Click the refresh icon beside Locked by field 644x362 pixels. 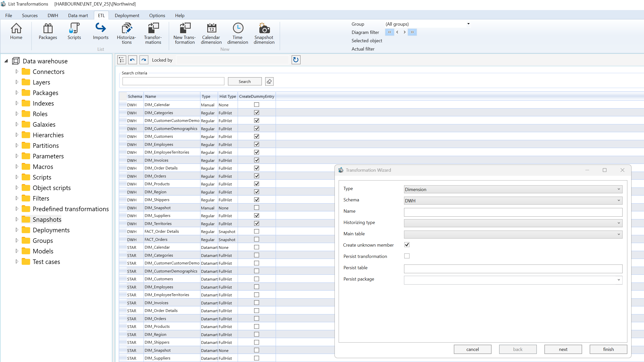coord(296,60)
